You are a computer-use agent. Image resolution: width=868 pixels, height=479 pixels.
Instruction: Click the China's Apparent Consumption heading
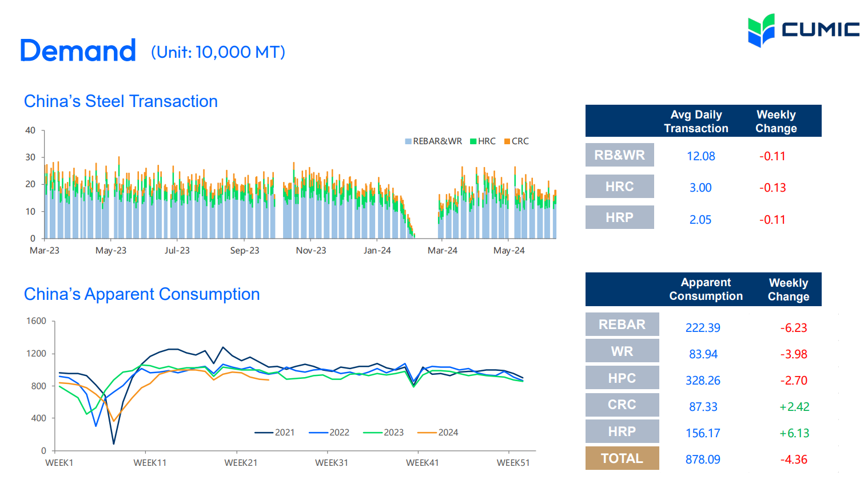[142, 294]
